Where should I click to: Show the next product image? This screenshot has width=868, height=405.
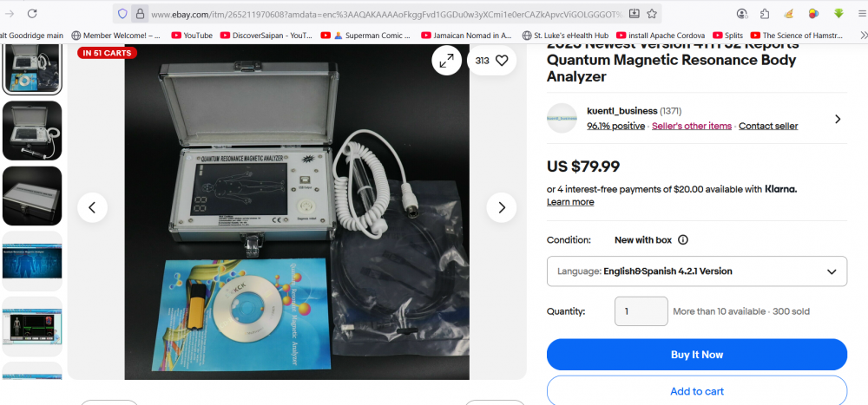coord(502,207)
